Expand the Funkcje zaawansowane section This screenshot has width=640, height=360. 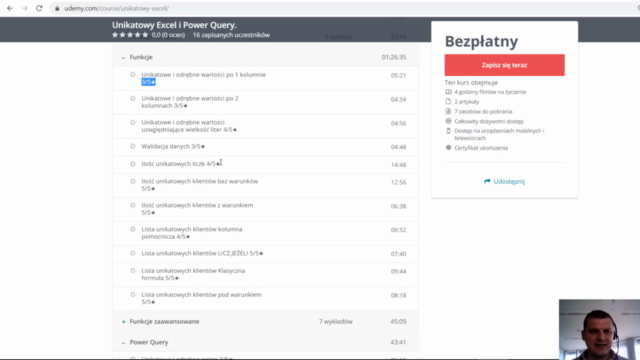(x=123, y=322)
